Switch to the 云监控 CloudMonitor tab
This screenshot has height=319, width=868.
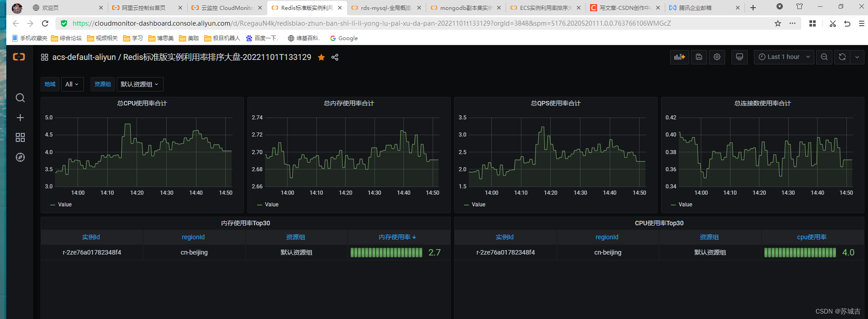tap(226, 8)
